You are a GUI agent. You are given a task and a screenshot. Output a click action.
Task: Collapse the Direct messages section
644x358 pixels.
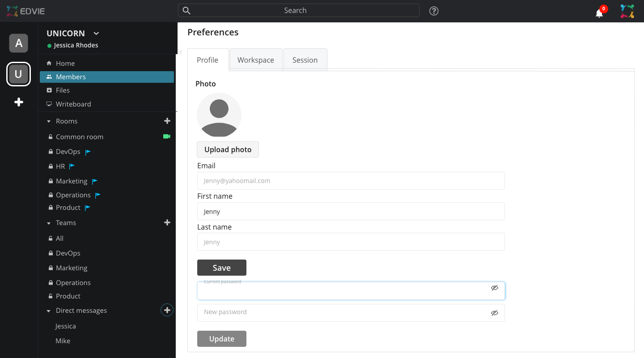click(49, 311)
